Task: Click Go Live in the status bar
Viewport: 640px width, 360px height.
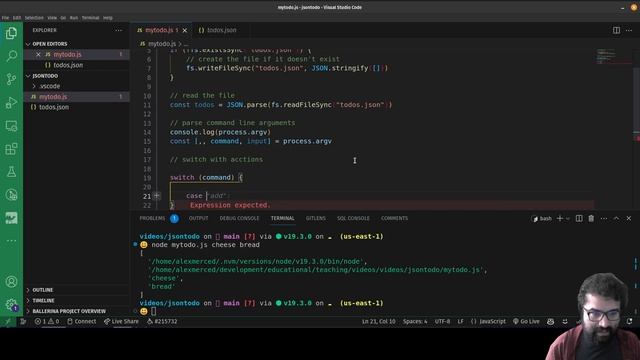Action: coord(526,322)
